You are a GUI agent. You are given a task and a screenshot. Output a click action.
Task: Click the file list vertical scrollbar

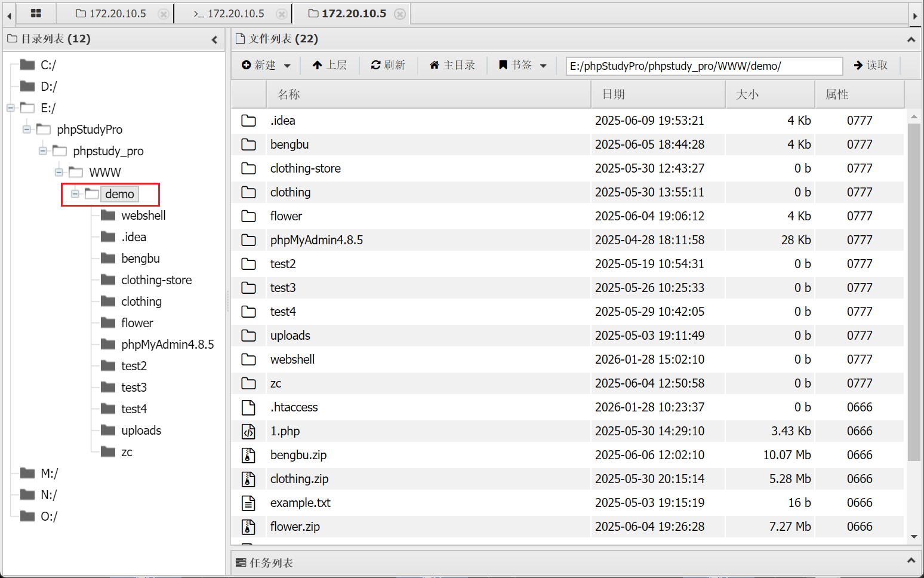913,291
